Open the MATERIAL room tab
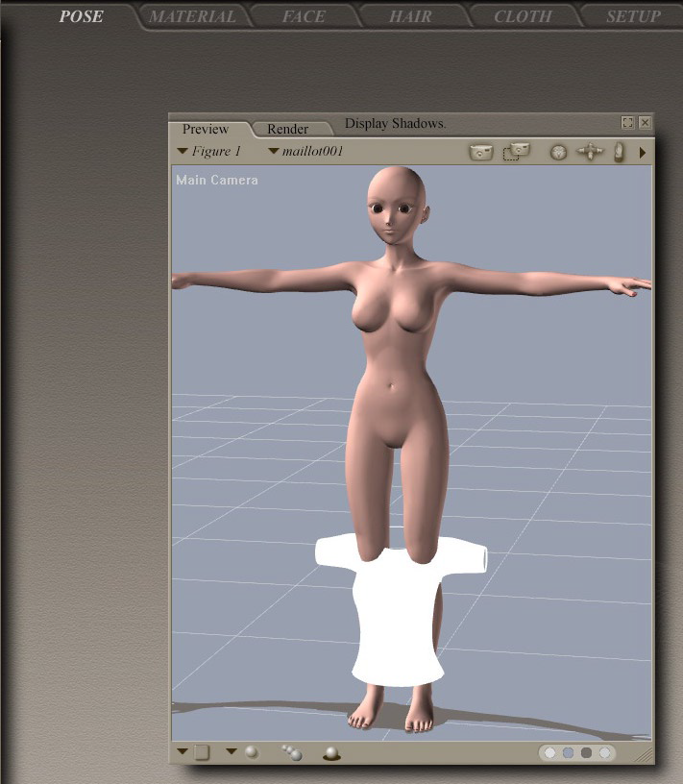The height and width of the screenshot is (784, 683). [192, 16]
